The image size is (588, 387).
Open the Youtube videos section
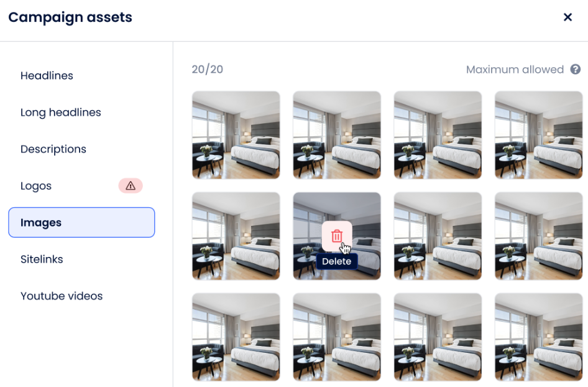[62, 296]
